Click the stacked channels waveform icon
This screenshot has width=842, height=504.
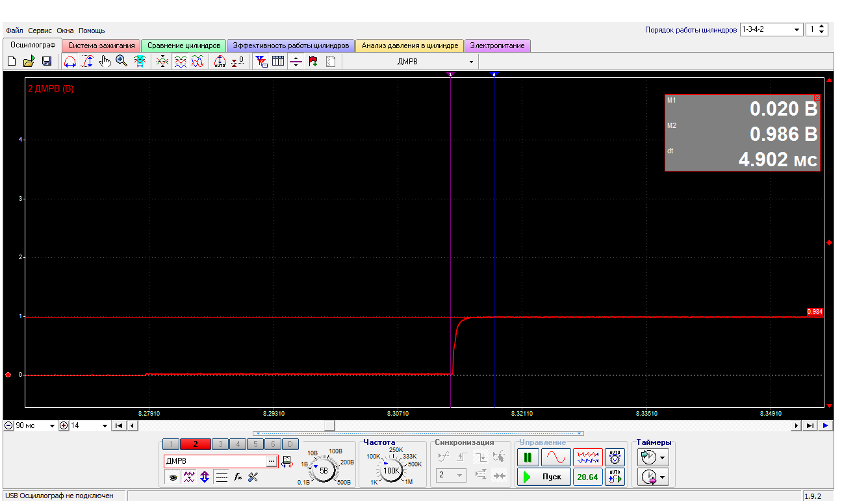tap(181, 61)
